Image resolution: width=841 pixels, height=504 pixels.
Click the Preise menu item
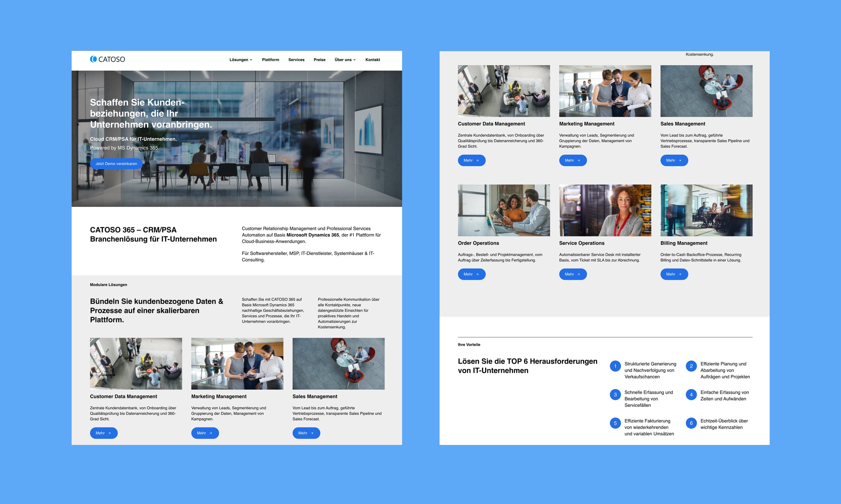[x=319, y=59]
